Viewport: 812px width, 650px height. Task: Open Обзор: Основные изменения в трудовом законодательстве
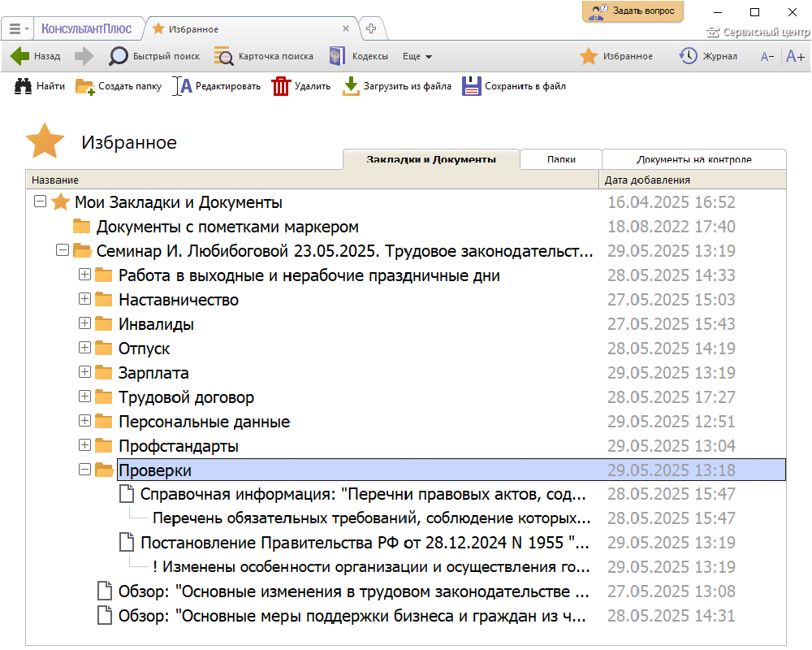click(354, 591)
